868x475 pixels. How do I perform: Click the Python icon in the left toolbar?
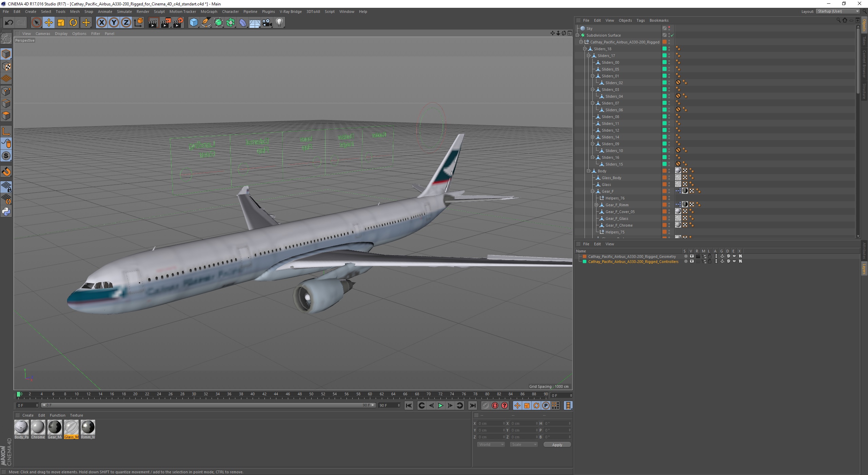(6, 212)
